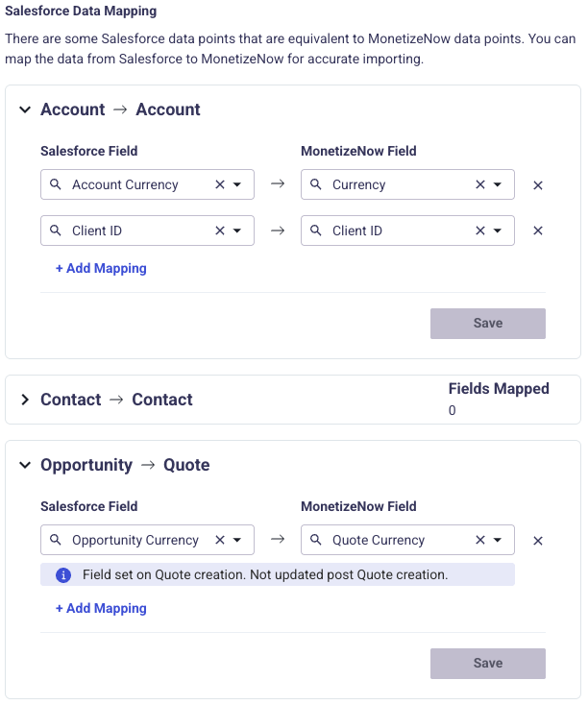
Task: Add a mapping under Account section
Action: pos(101,268)
